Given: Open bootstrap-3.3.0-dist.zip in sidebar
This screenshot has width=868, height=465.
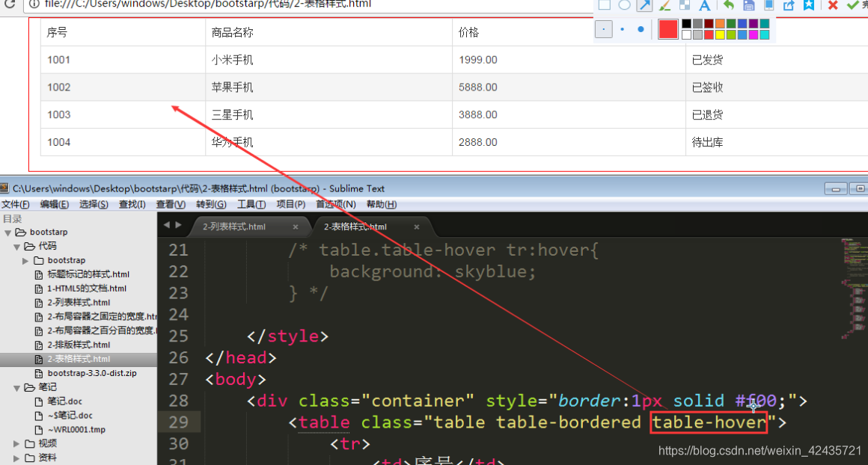Looking at the screenshot, I should 92,373.
